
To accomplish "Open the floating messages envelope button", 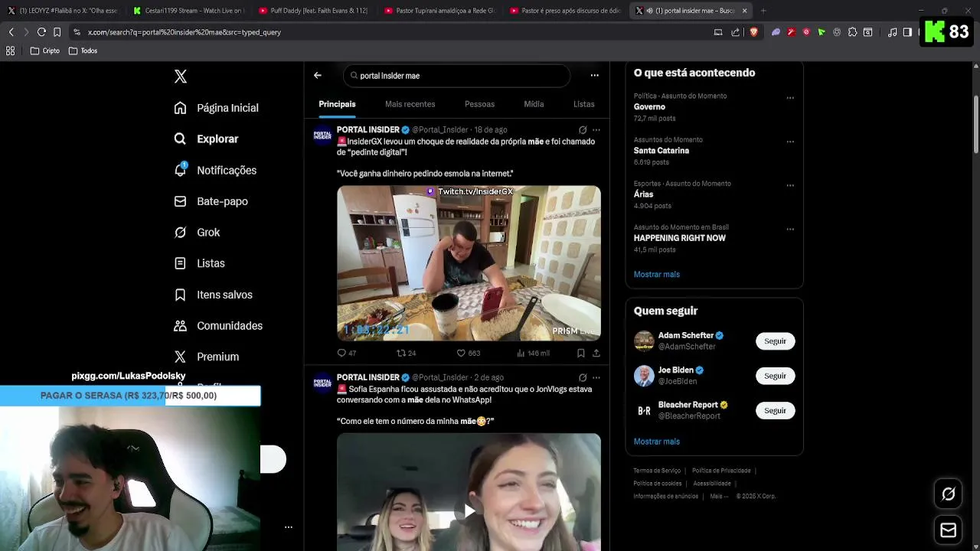I will [x=948, y=530].
